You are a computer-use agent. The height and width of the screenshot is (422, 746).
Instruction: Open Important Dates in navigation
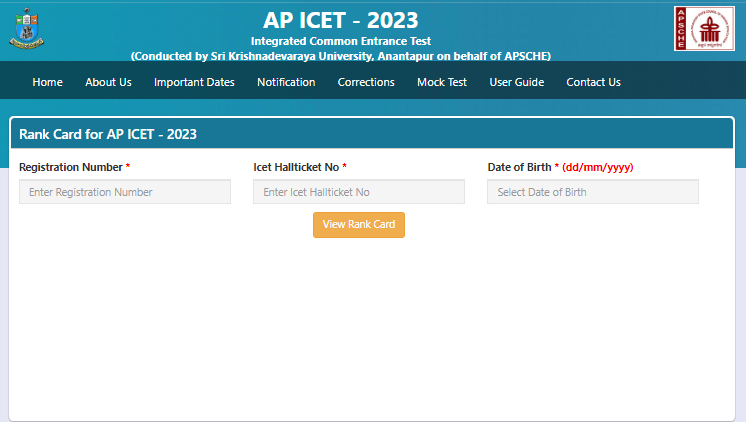tap(194, 82)
